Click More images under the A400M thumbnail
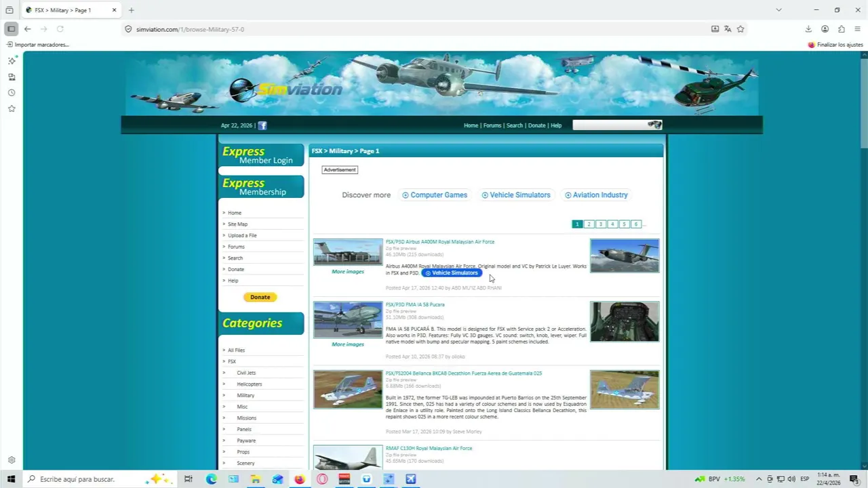The height and width of the screenshot is (488, 868). 348,272
